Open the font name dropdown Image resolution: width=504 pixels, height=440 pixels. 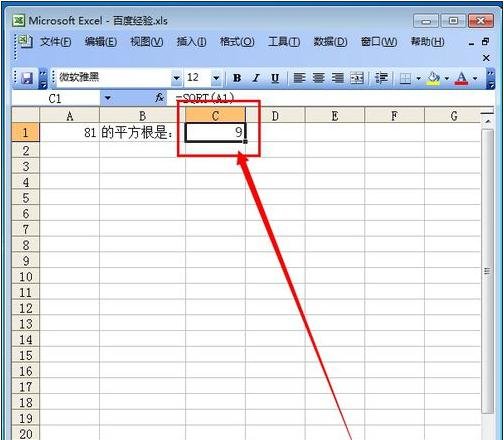pos(177,78)
